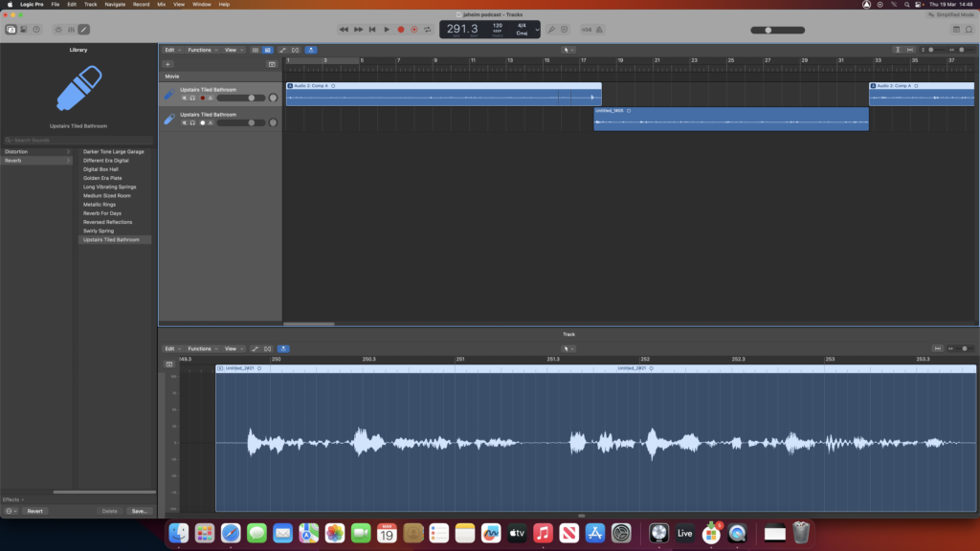Expand the Effects section in Library

[x=13, y=499]
